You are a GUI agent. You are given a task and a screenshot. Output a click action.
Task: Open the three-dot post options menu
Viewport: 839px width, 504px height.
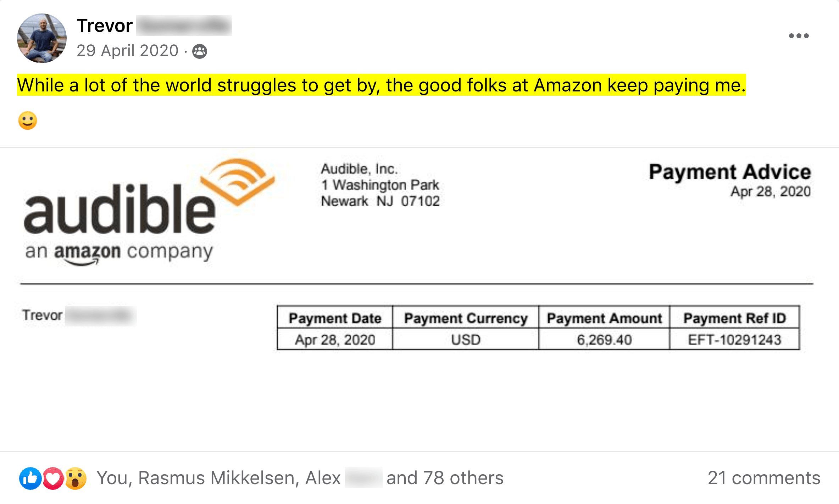pyautogui.click(x=799, y=36)
